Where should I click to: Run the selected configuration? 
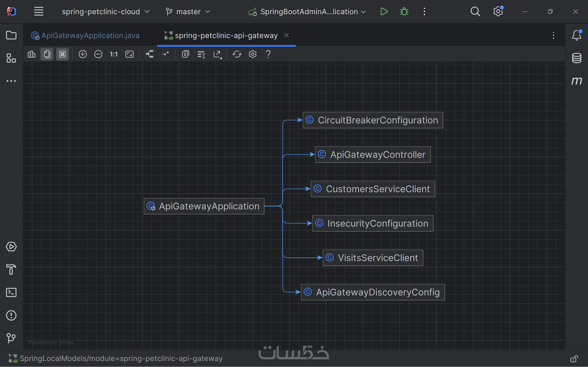pyautogui.click(x=384, y=11)
